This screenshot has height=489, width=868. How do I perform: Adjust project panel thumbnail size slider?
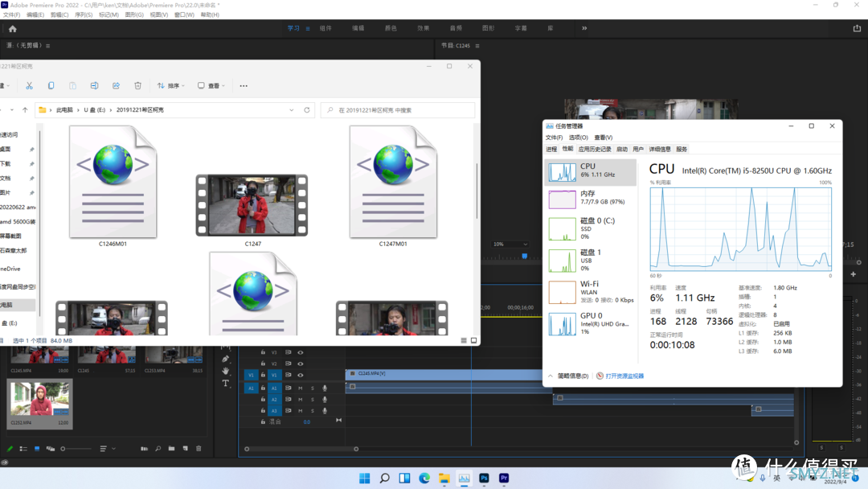coord(76,449)
